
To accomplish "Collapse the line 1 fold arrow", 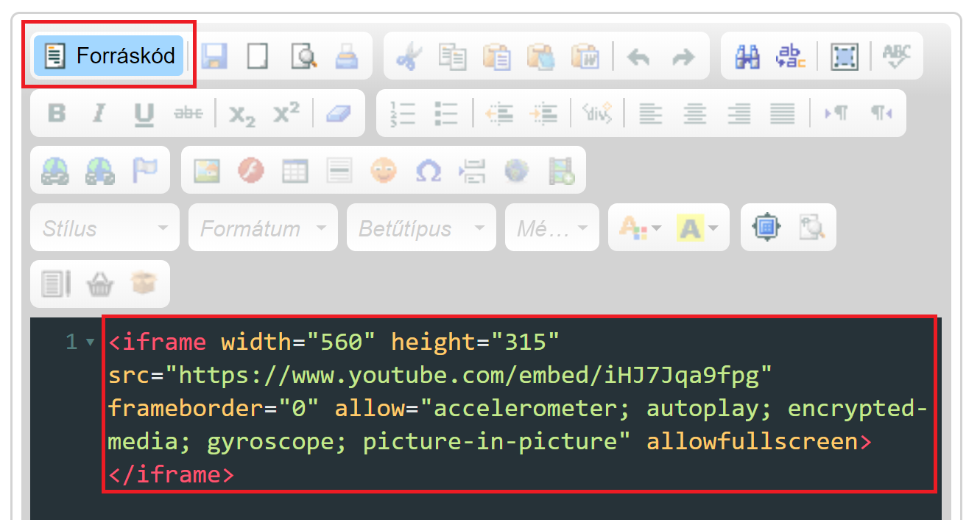I will point(91,342).
